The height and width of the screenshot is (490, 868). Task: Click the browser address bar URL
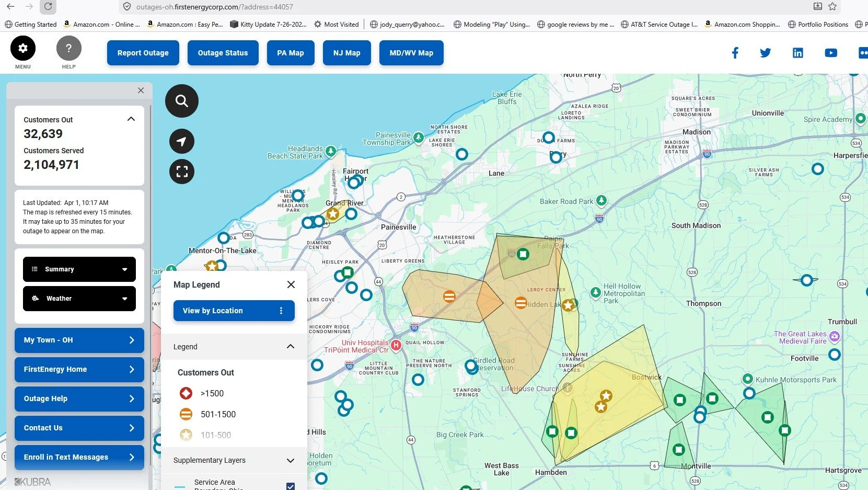215,7
